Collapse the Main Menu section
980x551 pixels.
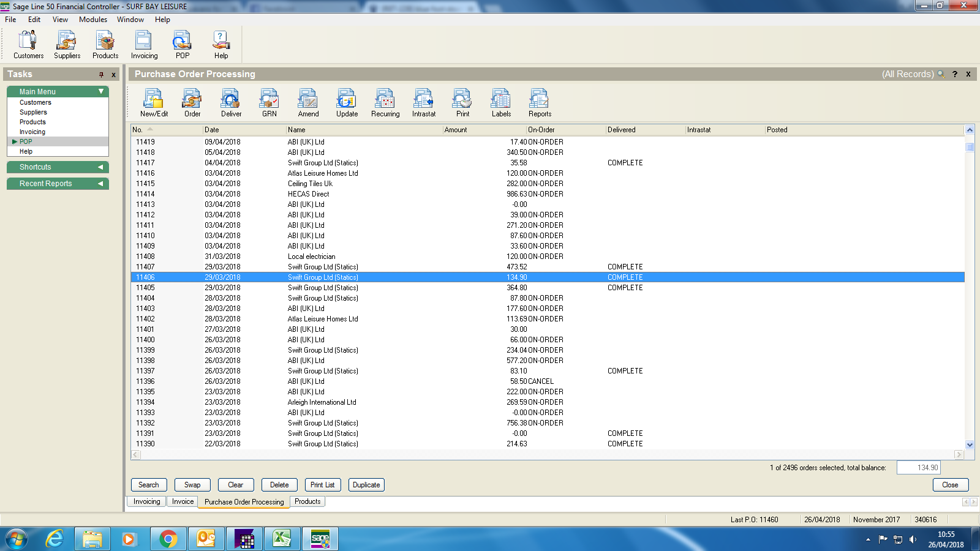pos(101,91)
